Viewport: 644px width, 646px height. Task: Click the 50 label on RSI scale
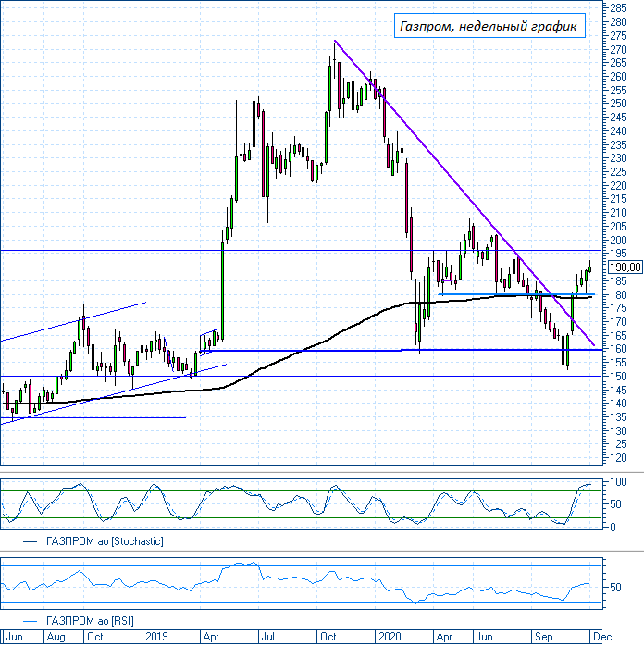[615, 588]
